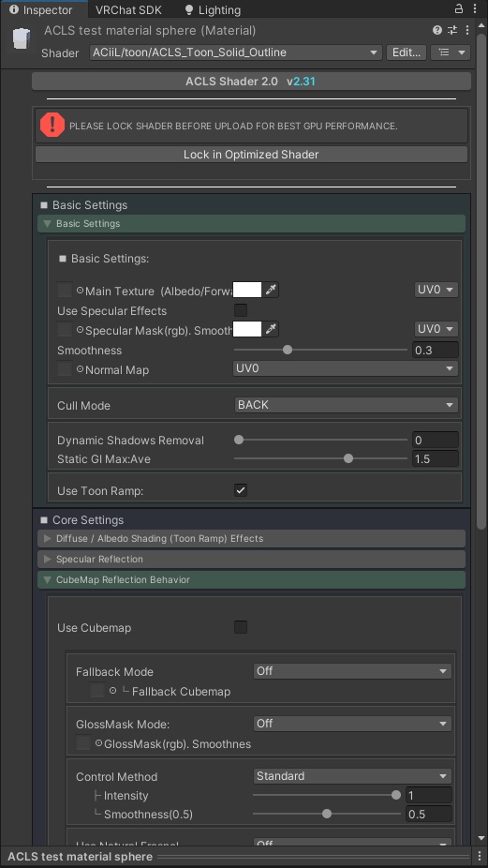Open the Inspector tab's three-dot options menu

(475, 8)
